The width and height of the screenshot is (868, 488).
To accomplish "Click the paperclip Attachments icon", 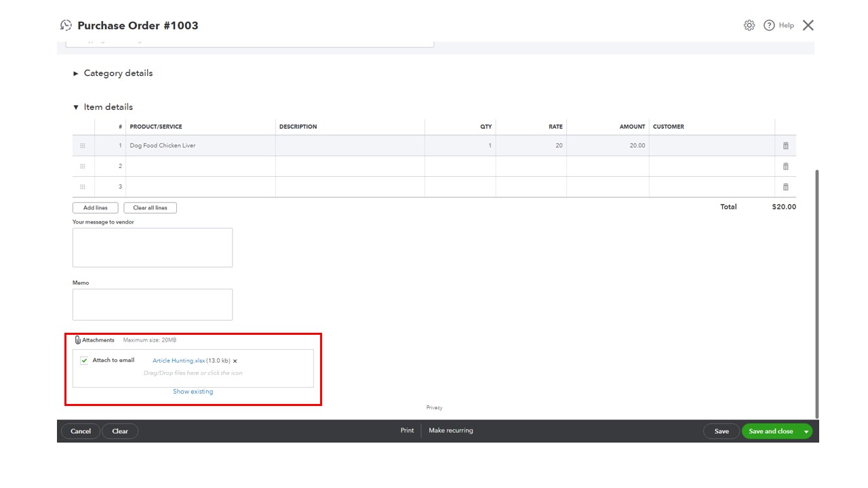I will click(77, 340).
